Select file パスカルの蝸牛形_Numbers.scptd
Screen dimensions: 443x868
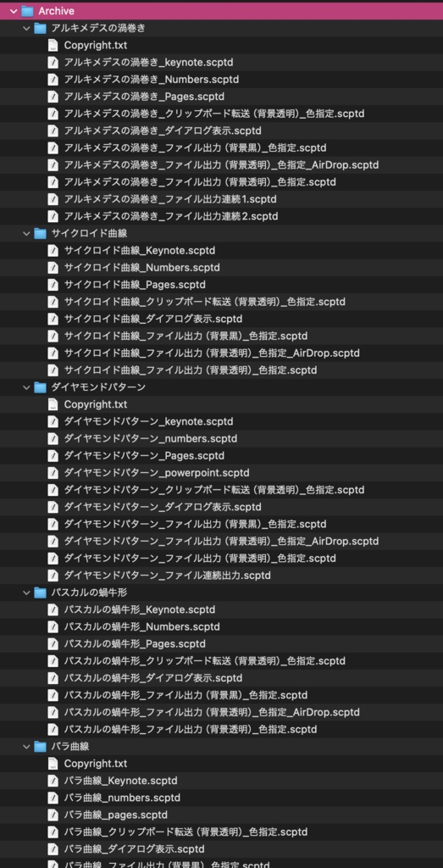(141, 627)
